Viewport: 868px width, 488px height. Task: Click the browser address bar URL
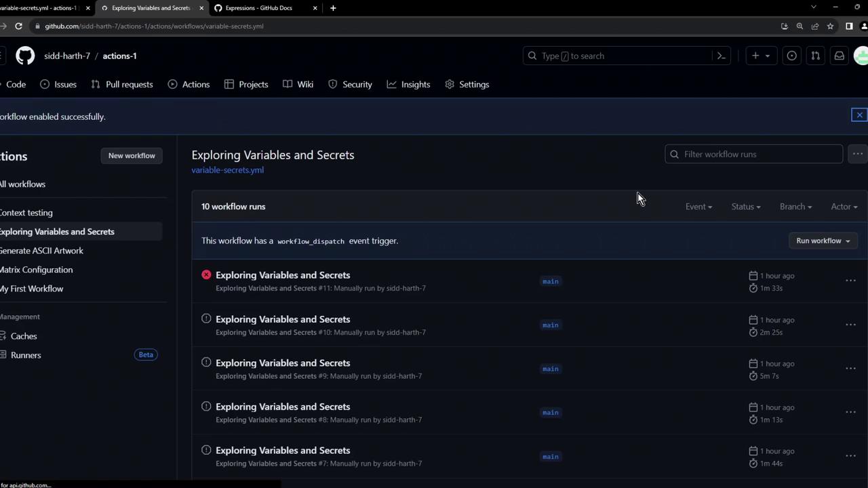click(154, 26)
